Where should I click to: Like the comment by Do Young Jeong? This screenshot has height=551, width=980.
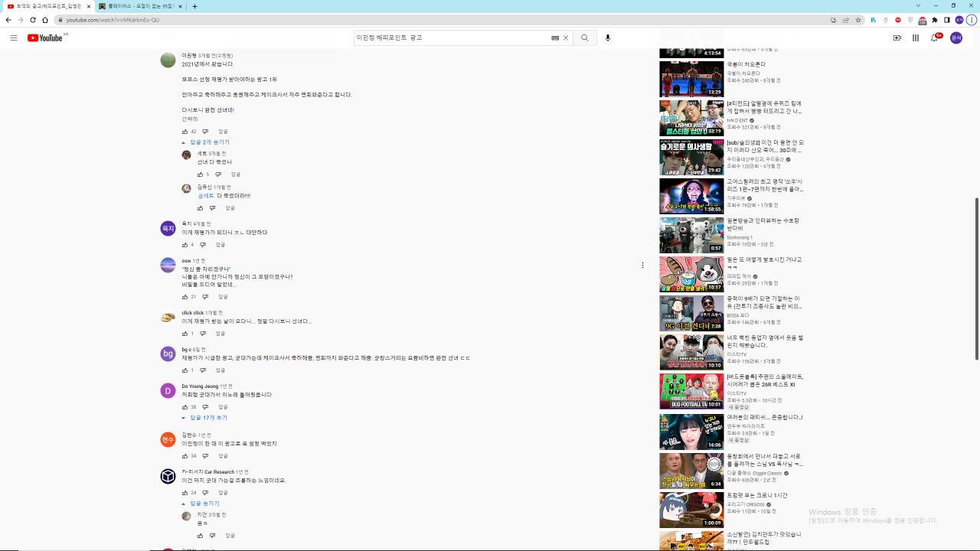(x=185, y=407)
